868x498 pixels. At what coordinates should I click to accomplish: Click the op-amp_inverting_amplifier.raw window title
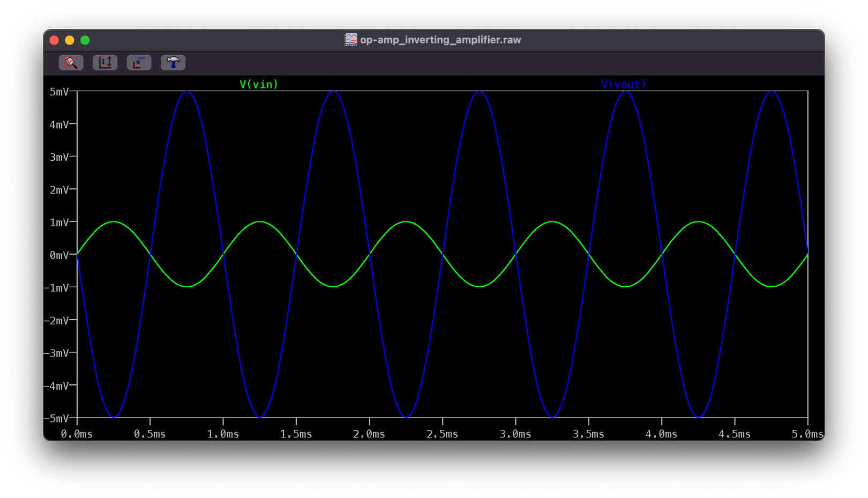coord(440,40)
